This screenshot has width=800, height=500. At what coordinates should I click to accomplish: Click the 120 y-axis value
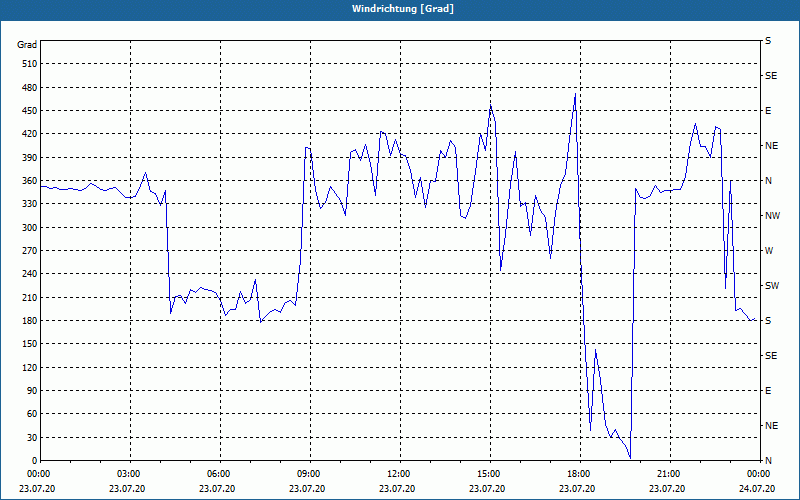coord(30,367)
